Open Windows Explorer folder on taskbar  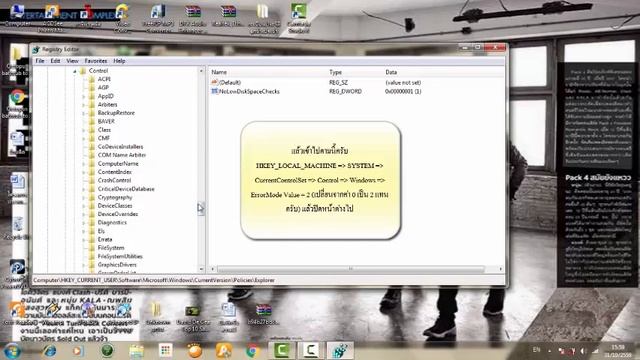point(136,351)
